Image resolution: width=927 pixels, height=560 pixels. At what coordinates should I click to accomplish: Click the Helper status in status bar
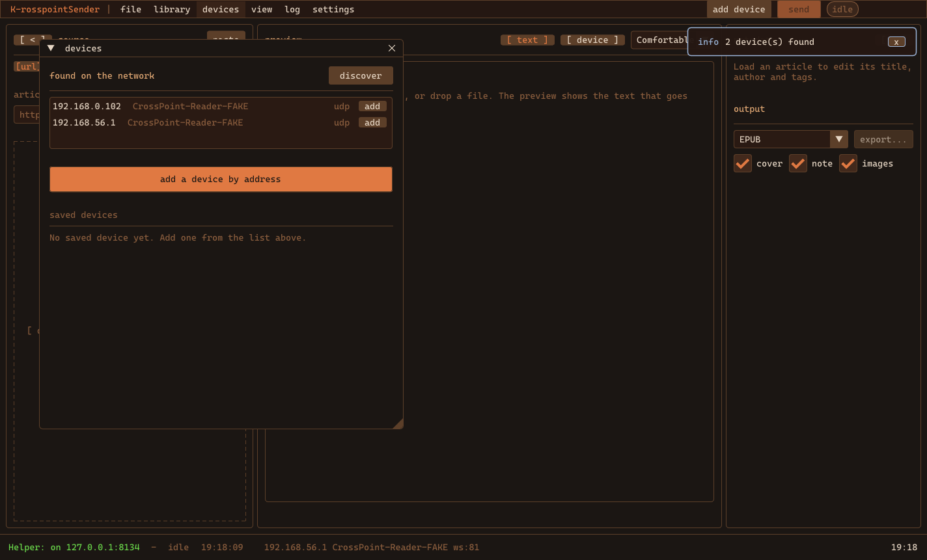pyautogui.click(x=74, y=547)
